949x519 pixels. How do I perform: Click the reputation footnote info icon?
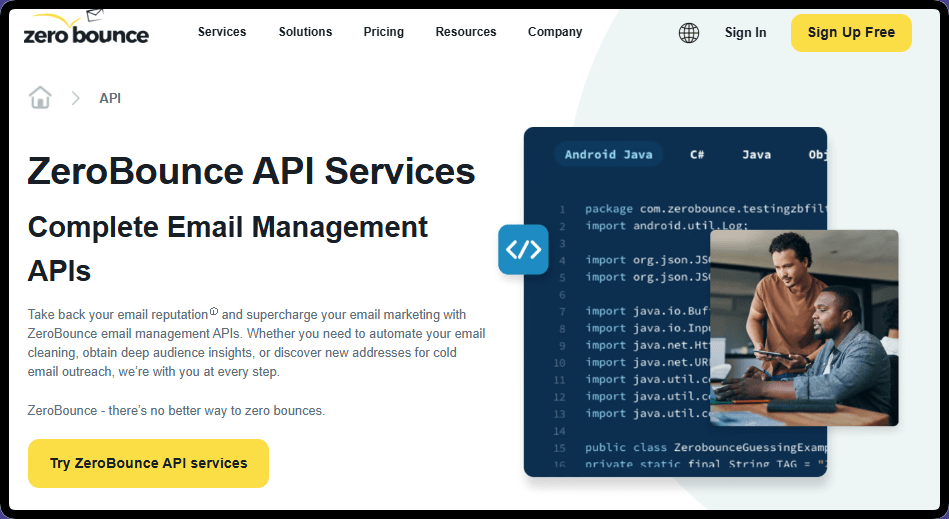[214, 311]
